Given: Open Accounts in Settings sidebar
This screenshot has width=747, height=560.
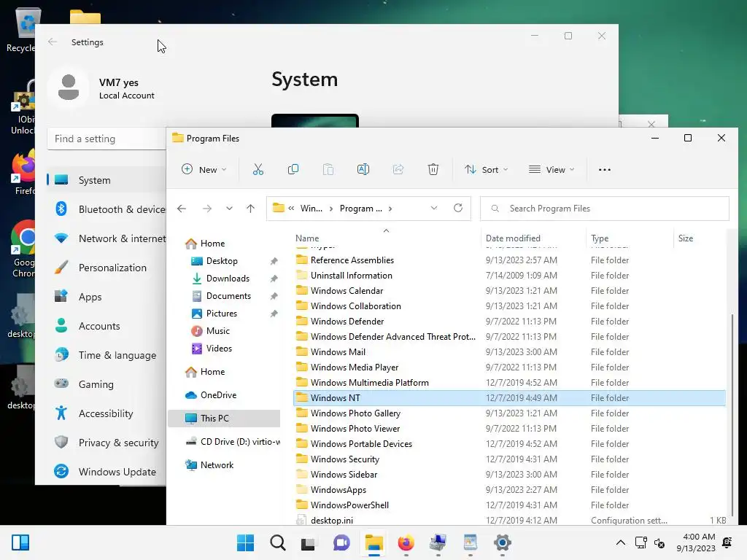Looking at the screenshot, I should [107, 326].
